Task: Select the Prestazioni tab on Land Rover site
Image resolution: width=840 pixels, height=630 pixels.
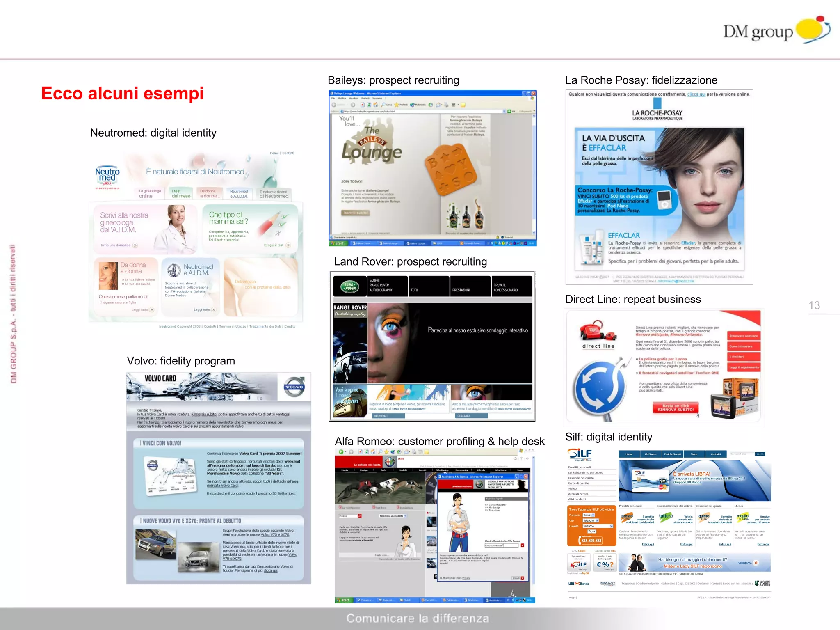Action: (x=470, y=286)
